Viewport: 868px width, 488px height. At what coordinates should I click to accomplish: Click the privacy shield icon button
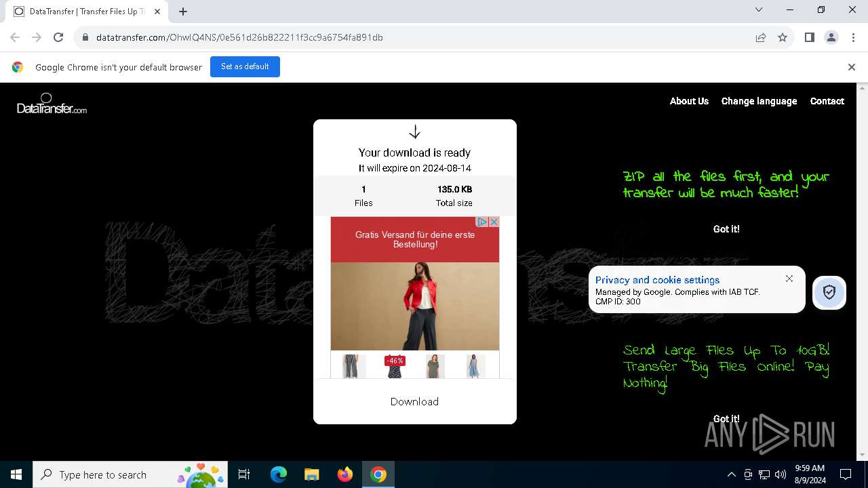pyautogui.click(x=829, y=292)
